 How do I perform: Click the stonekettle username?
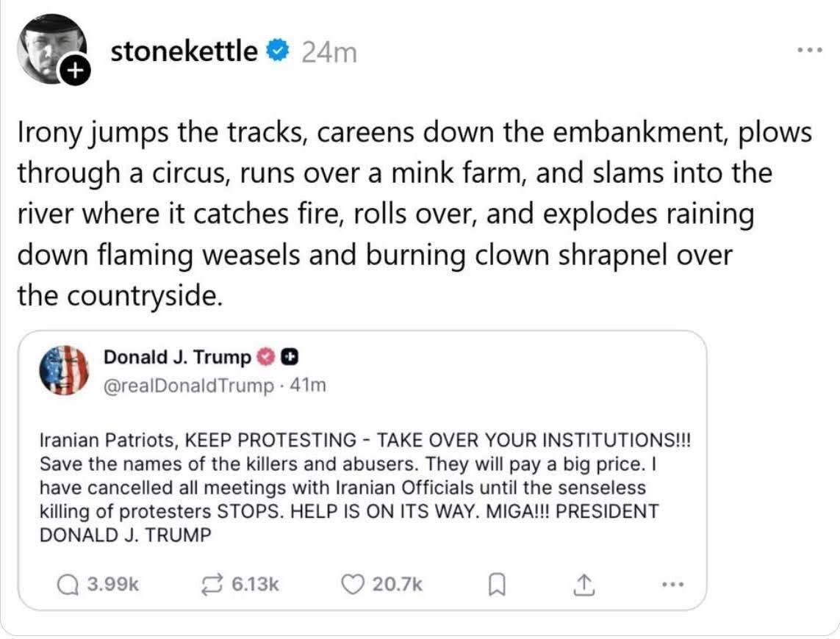[184, 51]
